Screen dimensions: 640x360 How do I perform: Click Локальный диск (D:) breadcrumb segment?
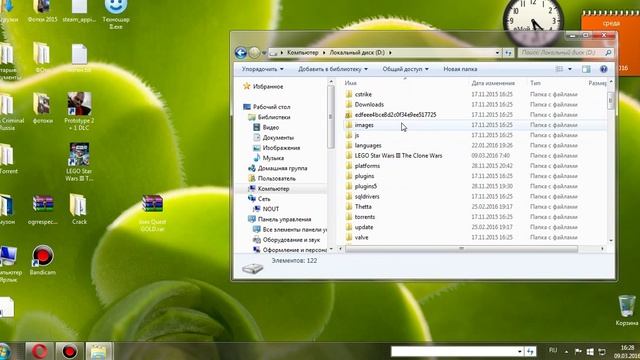click(357, 53)
